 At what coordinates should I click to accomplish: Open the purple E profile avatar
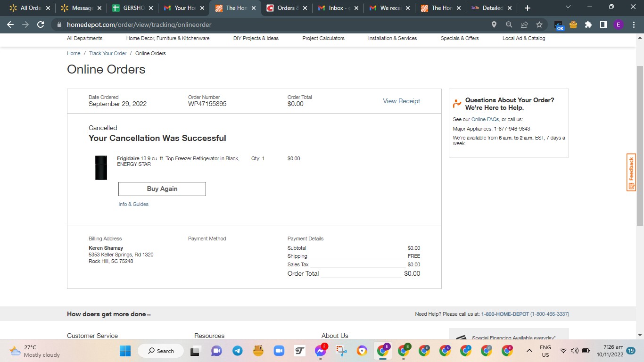(x=619, y=25)
